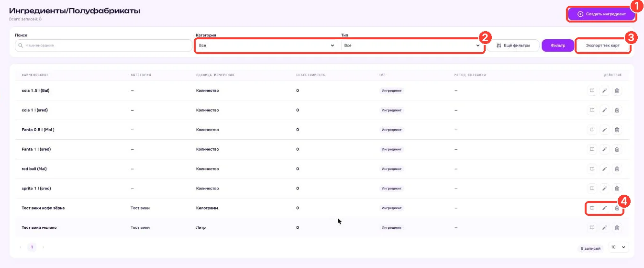This screenshot has width=644, height=268.
Task: Open tech card for red bull (Mal)
Action: tap(592, 169)
